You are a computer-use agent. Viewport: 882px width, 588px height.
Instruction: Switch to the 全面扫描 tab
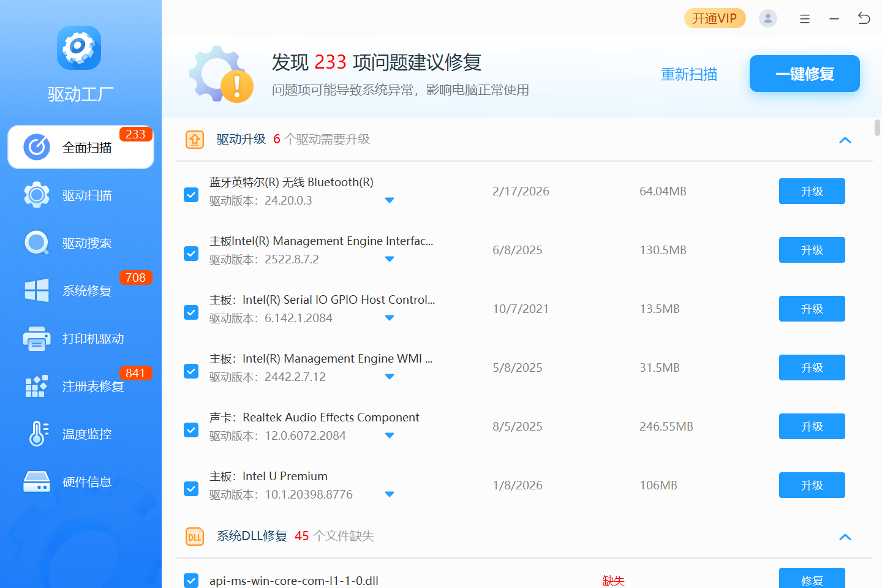(81, 147)
